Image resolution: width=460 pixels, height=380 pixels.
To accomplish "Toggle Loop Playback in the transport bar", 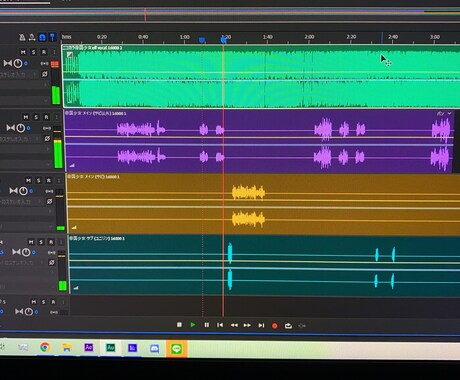I will [288, 326].
